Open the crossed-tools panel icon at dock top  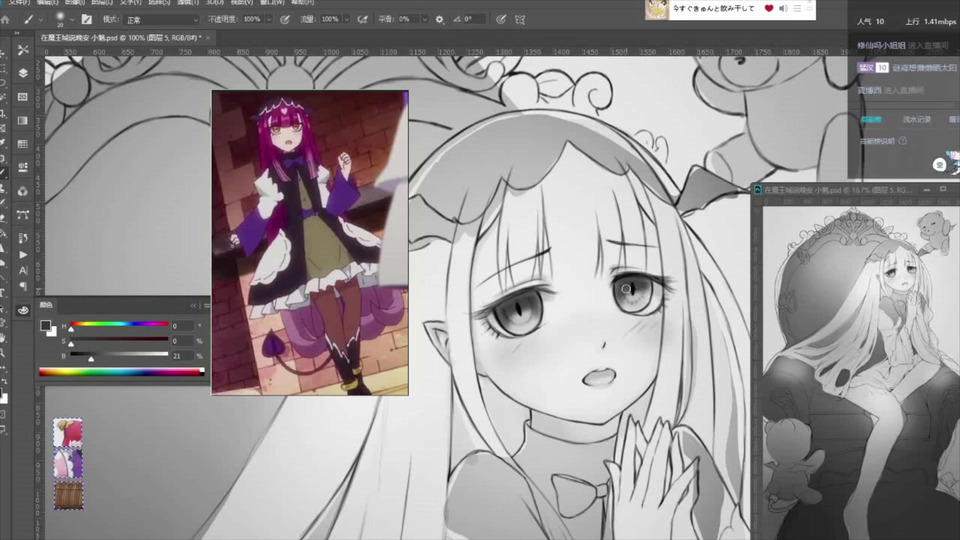coord(23,50)
